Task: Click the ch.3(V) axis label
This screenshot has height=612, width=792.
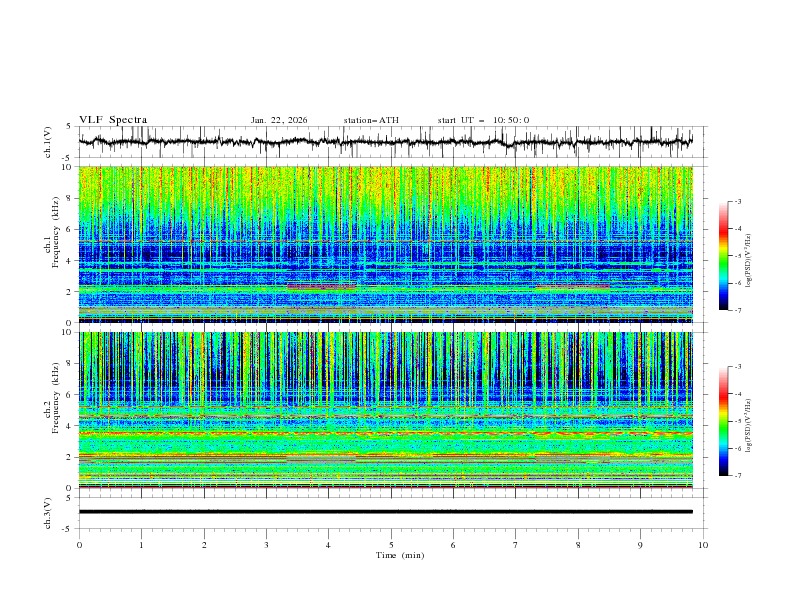Action: [48, 511]
